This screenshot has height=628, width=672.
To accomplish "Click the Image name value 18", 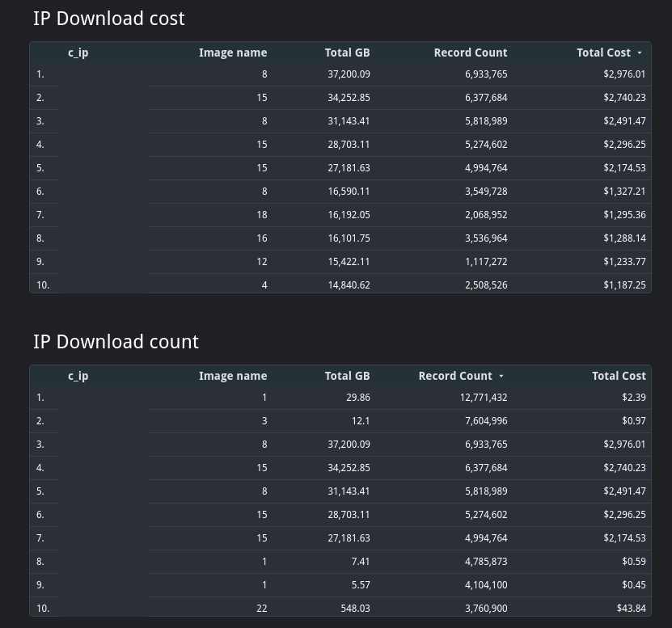I will tap(262, 215).
